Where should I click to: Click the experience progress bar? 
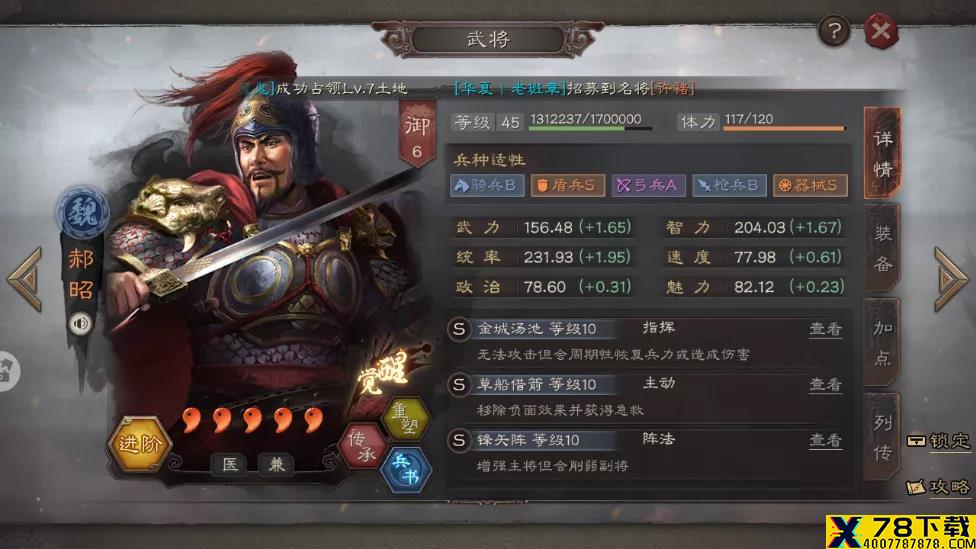pos(590,128)
